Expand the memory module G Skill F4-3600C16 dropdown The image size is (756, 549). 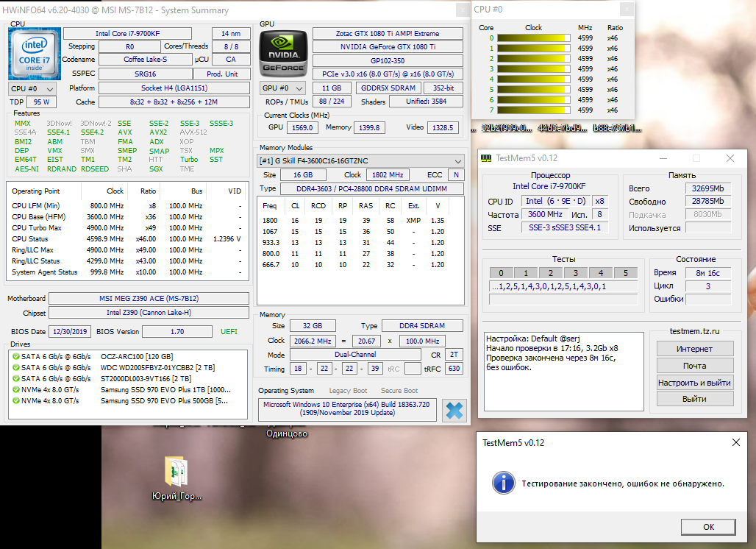click(x=360, y=160)
